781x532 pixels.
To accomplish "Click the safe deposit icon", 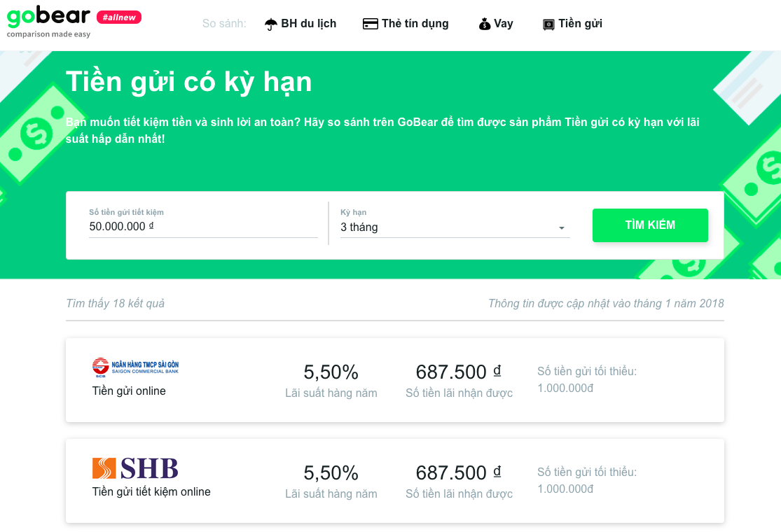I will (548, 24).
